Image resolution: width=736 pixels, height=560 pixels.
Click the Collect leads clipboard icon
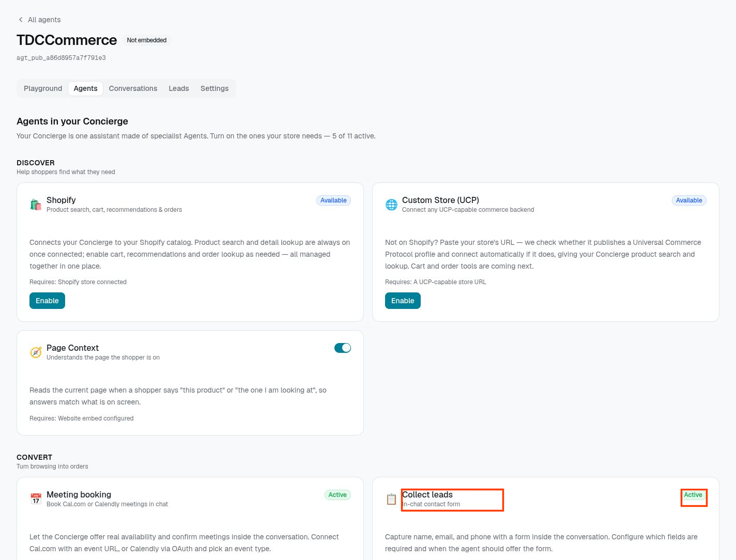point(391,499)
